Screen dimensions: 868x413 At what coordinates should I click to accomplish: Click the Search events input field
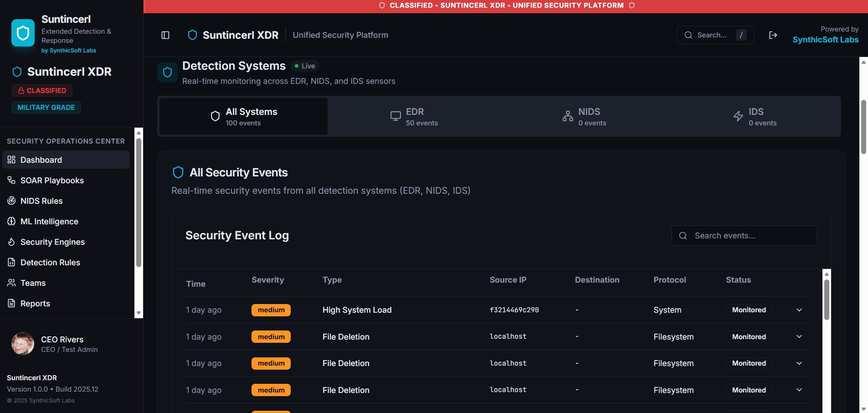[745, 235]
